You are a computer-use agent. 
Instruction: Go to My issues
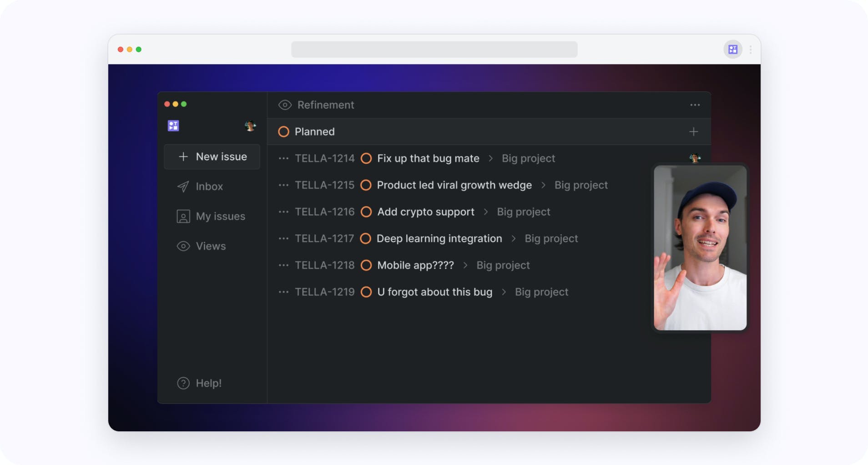(211, 216)
